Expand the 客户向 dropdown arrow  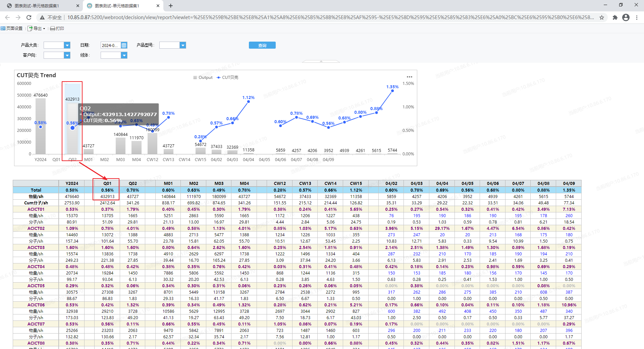point(67,55)
